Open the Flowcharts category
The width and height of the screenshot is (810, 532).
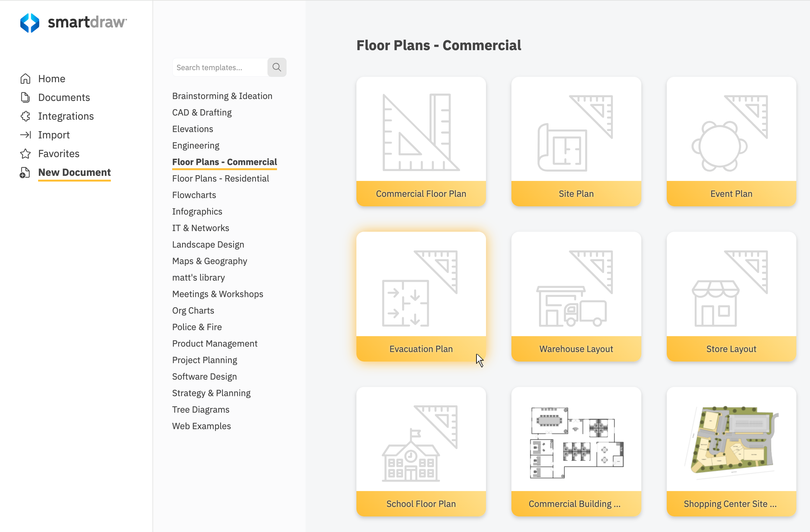(x=194, y=195)
